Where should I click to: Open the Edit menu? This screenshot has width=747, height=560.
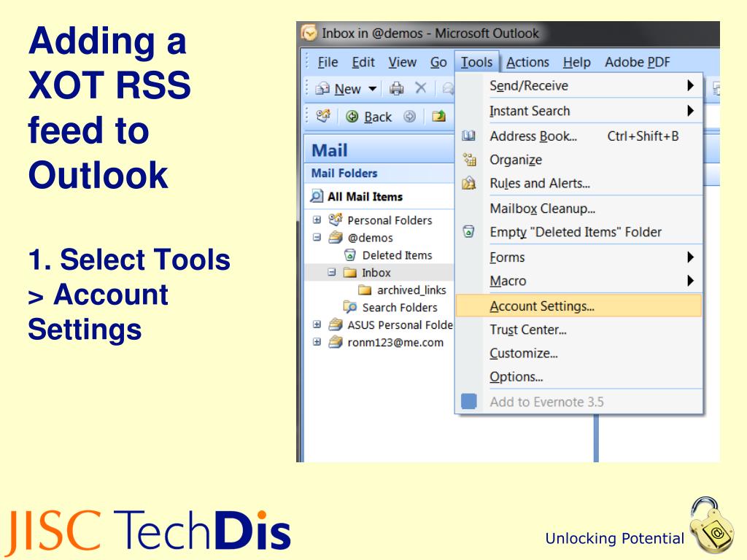point(363,63)
